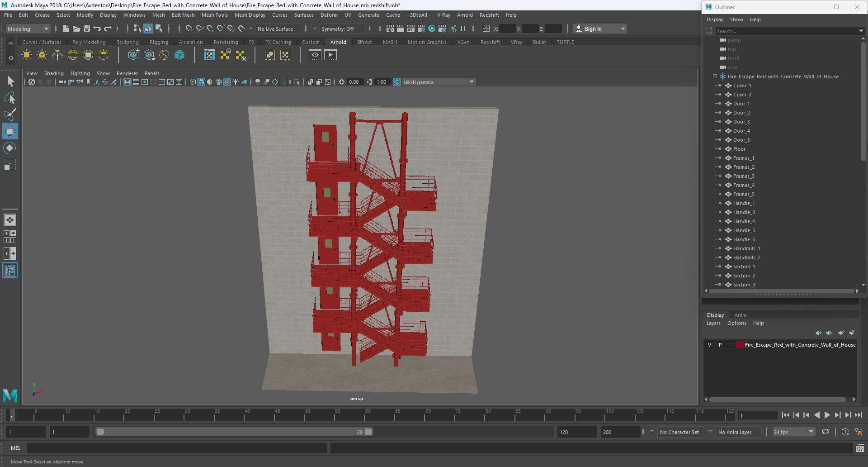Click time slider near frame 60
Viewport: 868px width, 467px height.
(368, 415)
